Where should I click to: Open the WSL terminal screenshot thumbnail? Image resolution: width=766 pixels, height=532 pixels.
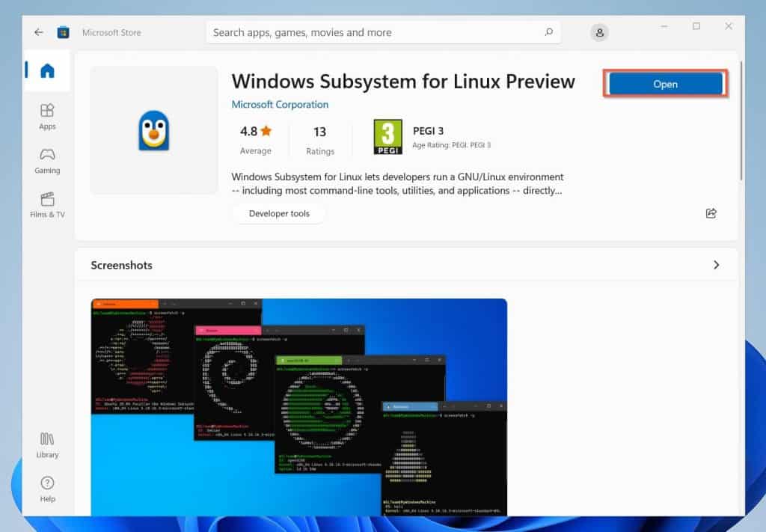(x=299, y=407)
